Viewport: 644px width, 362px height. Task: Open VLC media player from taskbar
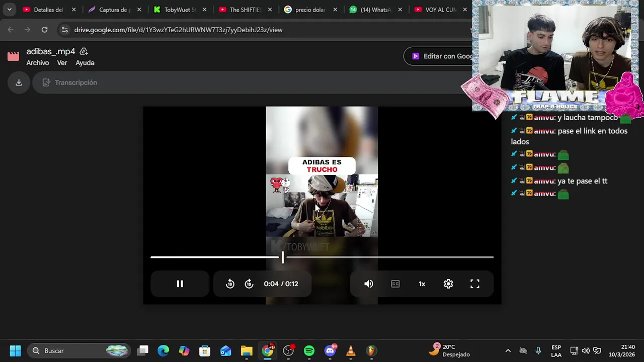click(351, 350)
